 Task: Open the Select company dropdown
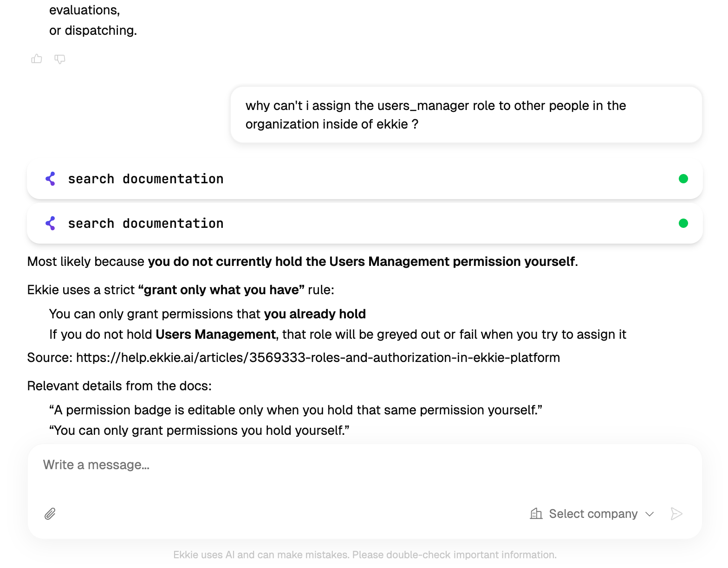(x=592, y=514)
